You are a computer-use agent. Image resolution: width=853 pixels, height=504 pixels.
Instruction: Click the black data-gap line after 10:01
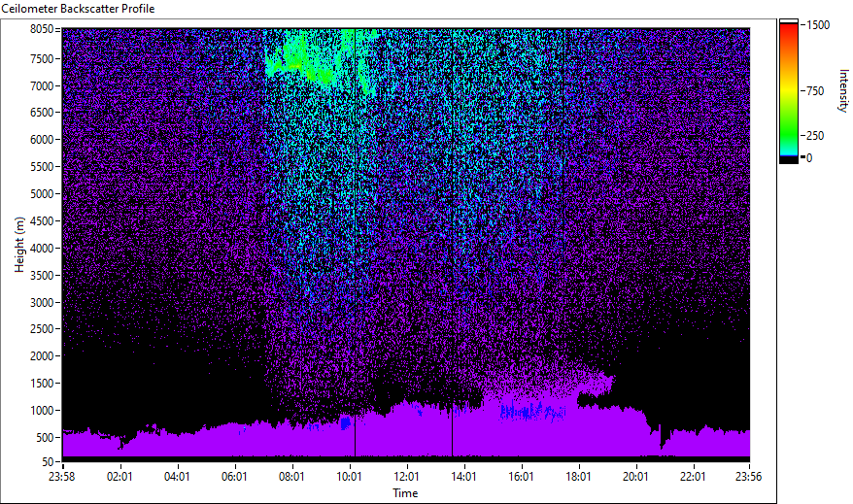click(355, 245)
